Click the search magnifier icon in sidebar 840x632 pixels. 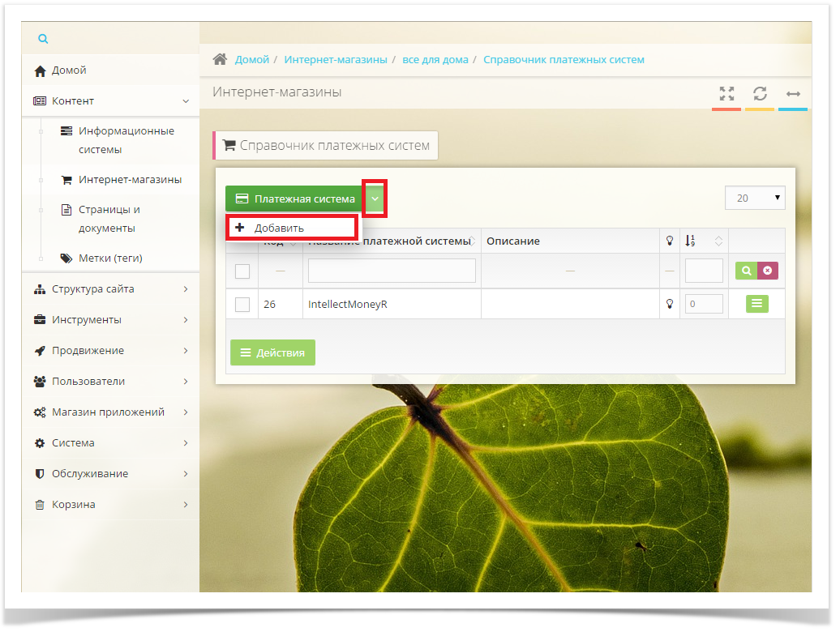[x=43, y=39]
